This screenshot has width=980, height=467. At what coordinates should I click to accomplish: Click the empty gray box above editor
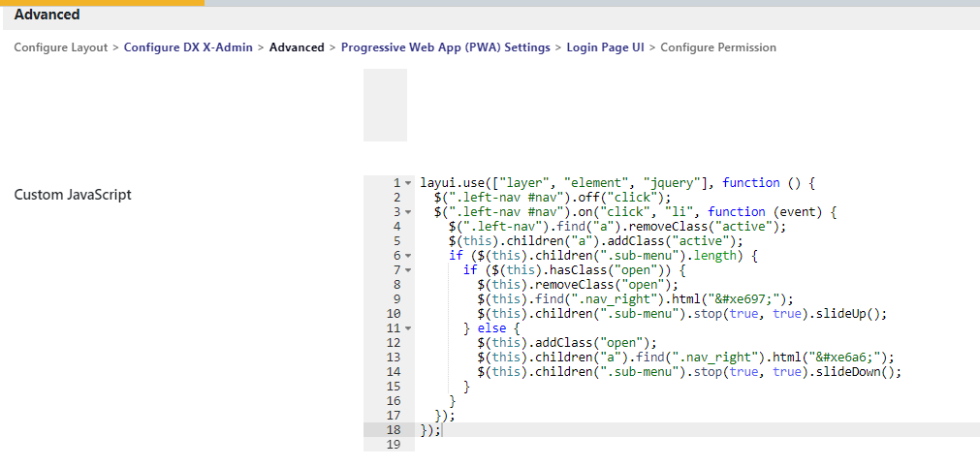(385, 105)
